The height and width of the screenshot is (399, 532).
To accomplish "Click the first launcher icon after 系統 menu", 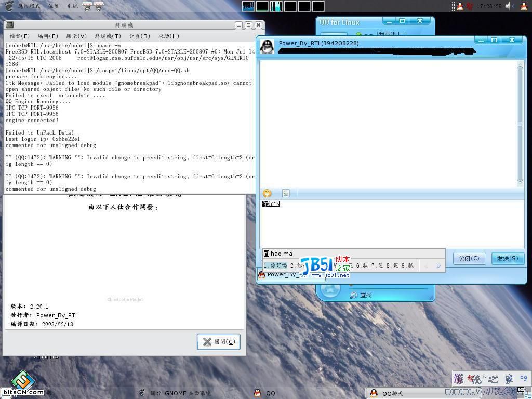I will pos(87,6).
